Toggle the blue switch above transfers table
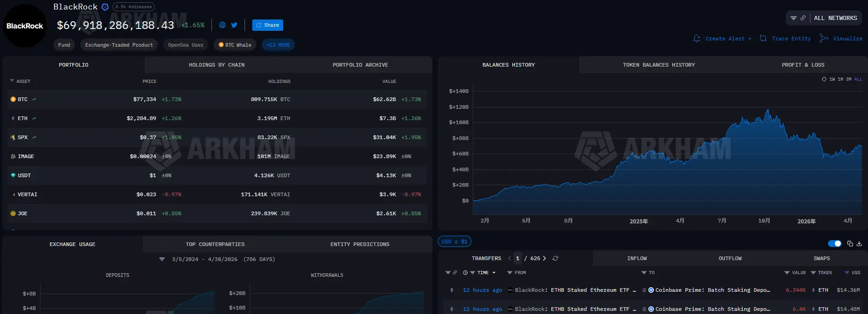 (x=834, y=244)
